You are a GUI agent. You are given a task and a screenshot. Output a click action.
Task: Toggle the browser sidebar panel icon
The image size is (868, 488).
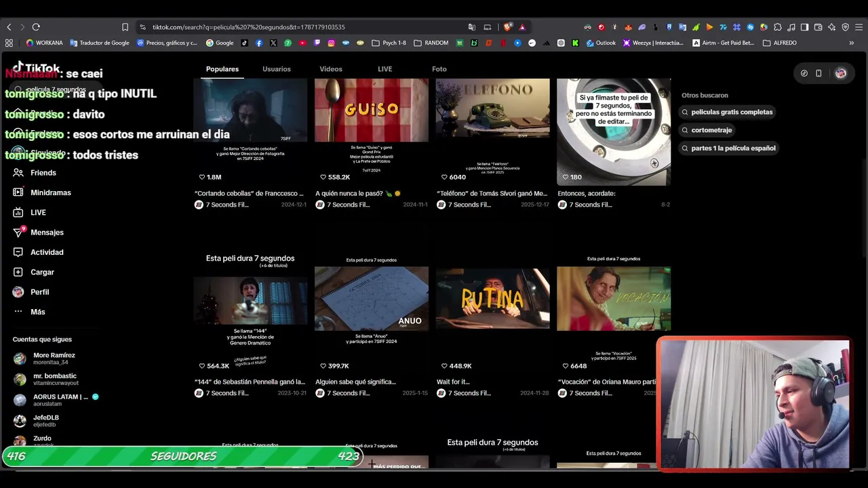[804, 27]
